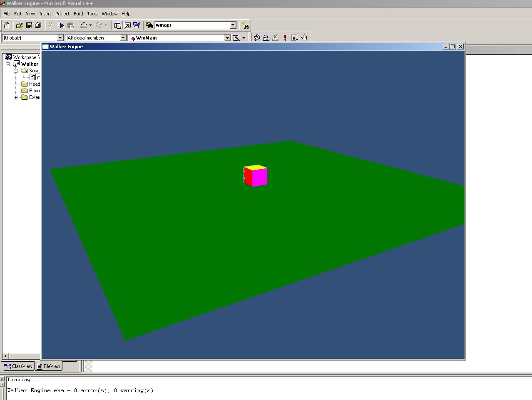
Task: Close the output pane with its X button
Action: click(2, 379)
